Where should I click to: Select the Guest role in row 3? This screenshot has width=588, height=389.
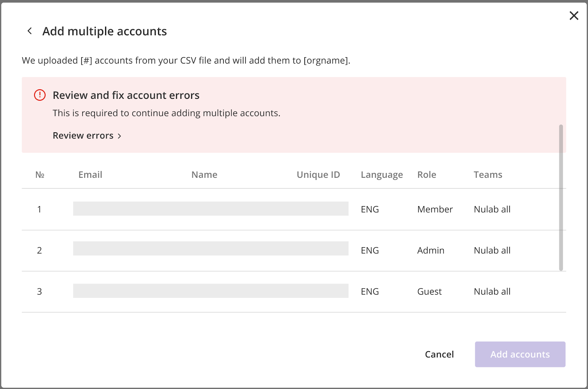(429, 291)
